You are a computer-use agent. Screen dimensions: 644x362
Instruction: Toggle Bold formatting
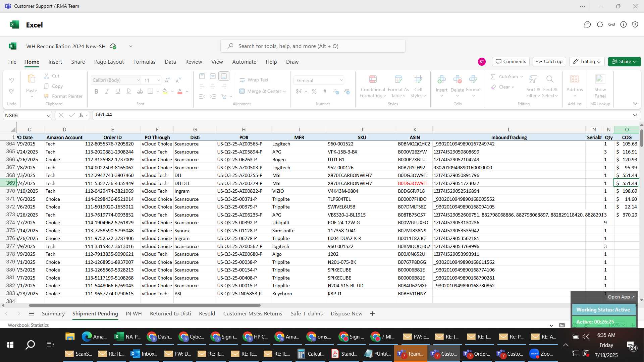pyautogui.click(x=96, y=91)
